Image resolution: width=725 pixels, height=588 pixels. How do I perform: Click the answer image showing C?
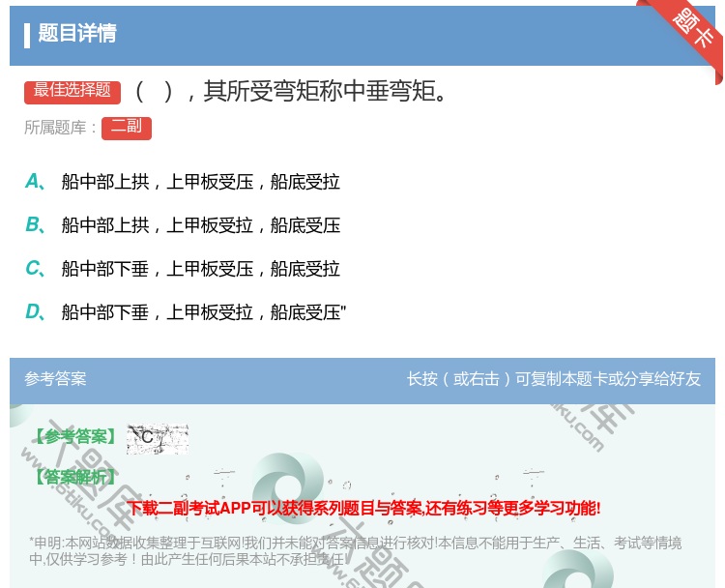pos(158,438)
